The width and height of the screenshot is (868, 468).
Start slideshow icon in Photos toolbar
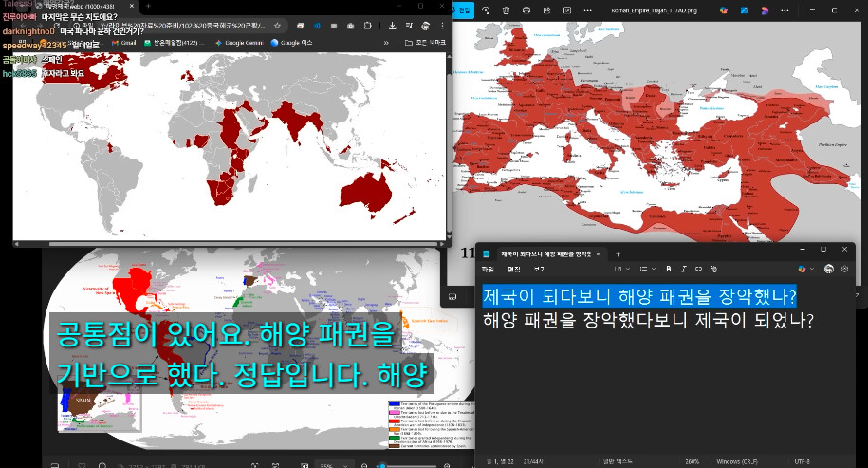567,10
